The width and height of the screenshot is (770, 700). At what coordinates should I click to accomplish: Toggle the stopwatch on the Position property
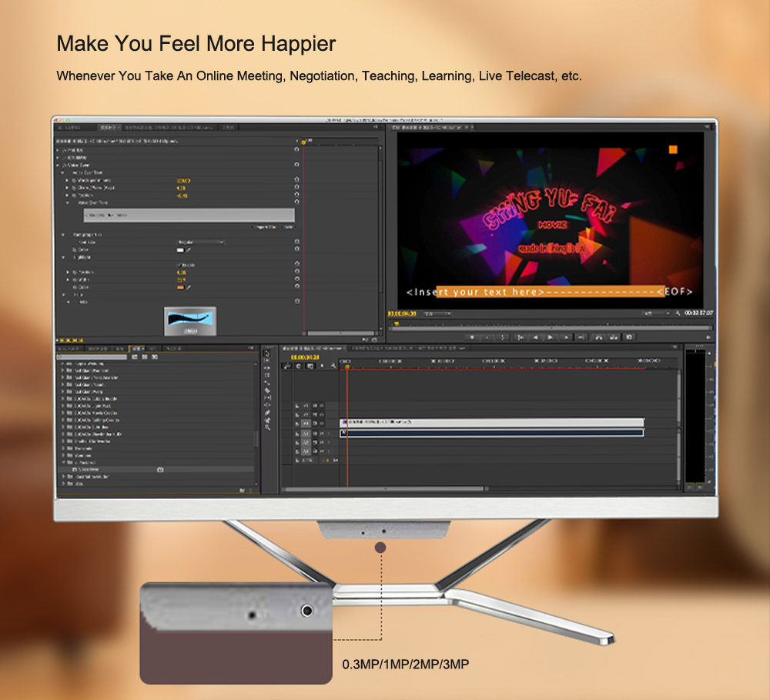point(72,196)
